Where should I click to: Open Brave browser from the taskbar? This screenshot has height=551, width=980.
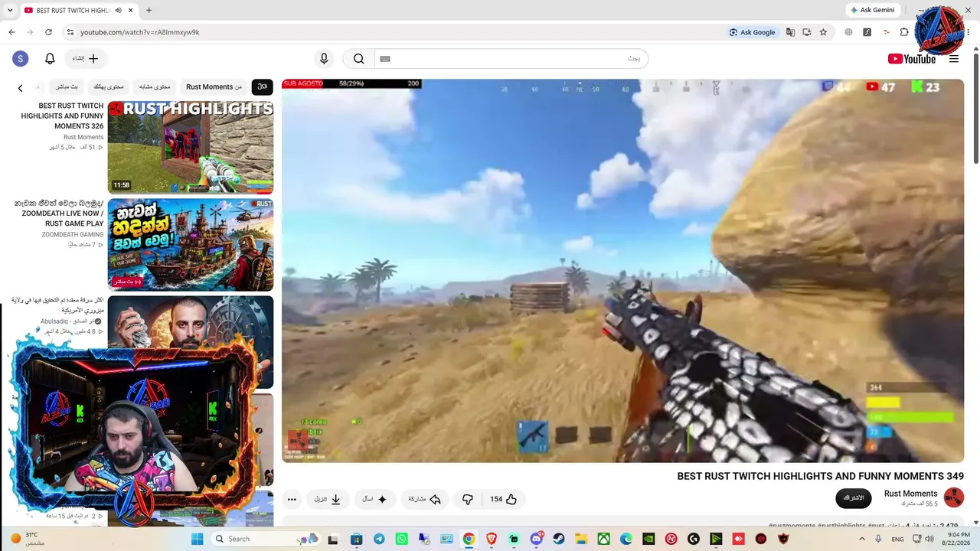pyautogui.click(x=492, y=539)
